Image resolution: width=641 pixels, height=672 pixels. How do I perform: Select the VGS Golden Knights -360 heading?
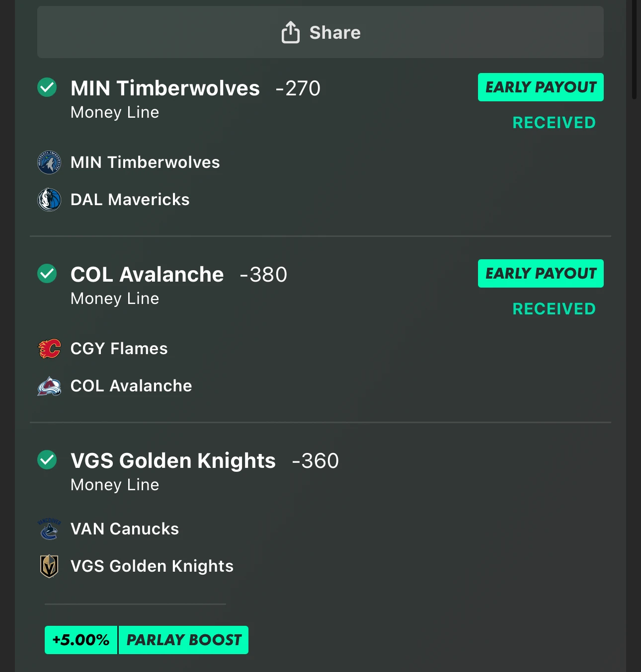point(205,461)
